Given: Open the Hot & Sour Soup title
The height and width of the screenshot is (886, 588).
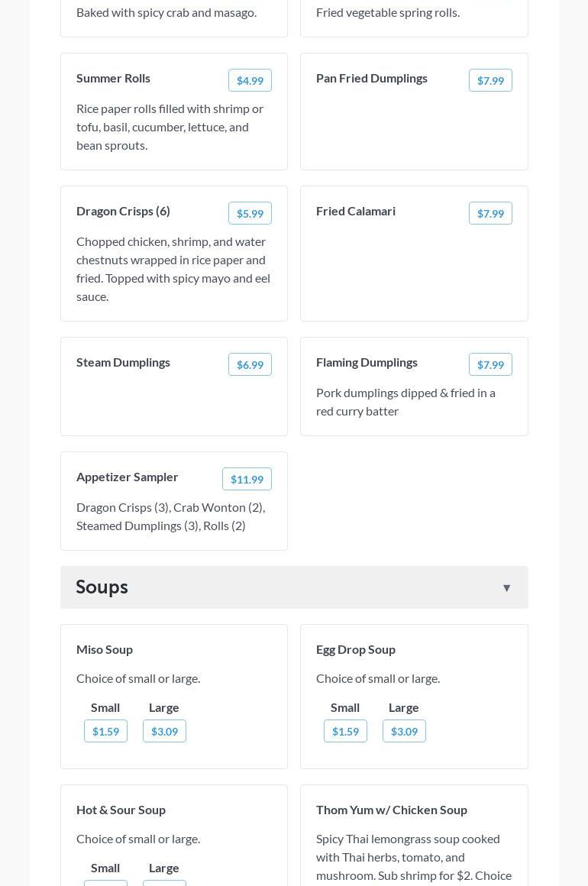Looking at the screenshot, I should coord(121,810).
